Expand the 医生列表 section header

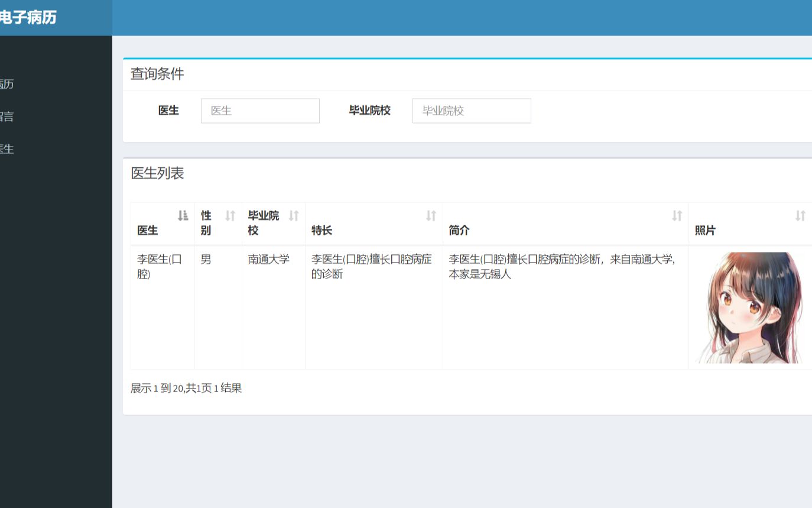point(157,173)
